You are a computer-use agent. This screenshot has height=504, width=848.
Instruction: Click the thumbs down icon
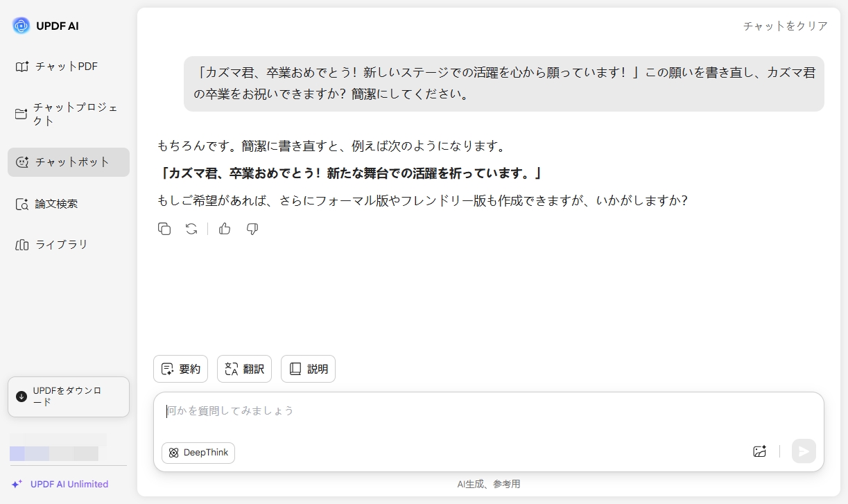252,229
